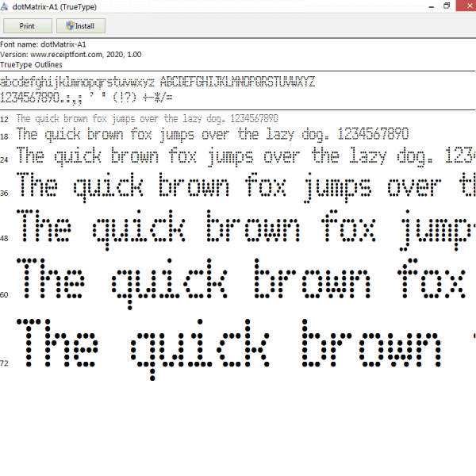Click the Print button
This screenshot has height=476, width=476.
(27, 26)
